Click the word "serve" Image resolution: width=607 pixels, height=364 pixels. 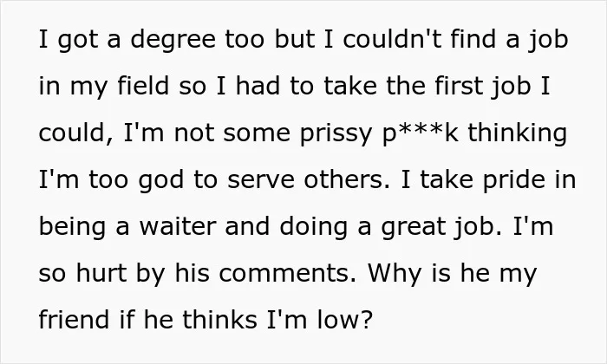click(261, 181)
